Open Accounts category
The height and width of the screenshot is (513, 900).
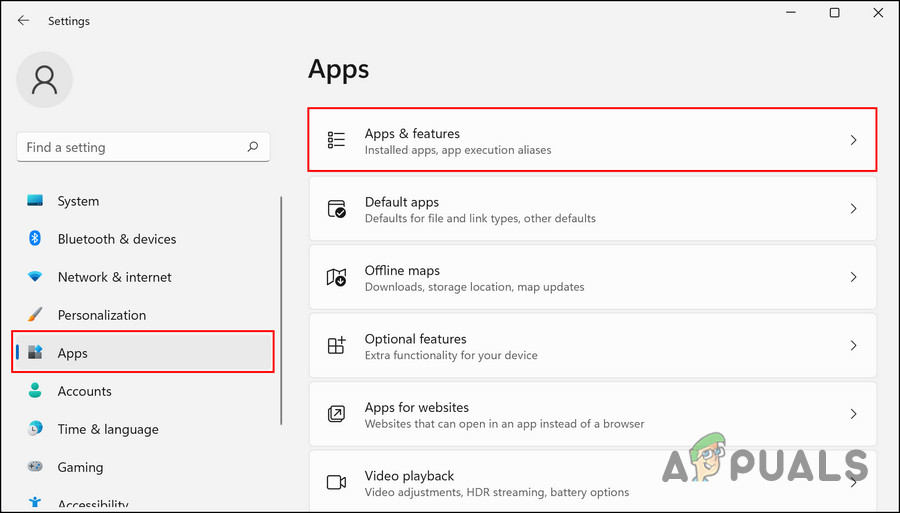click(143, 391)
